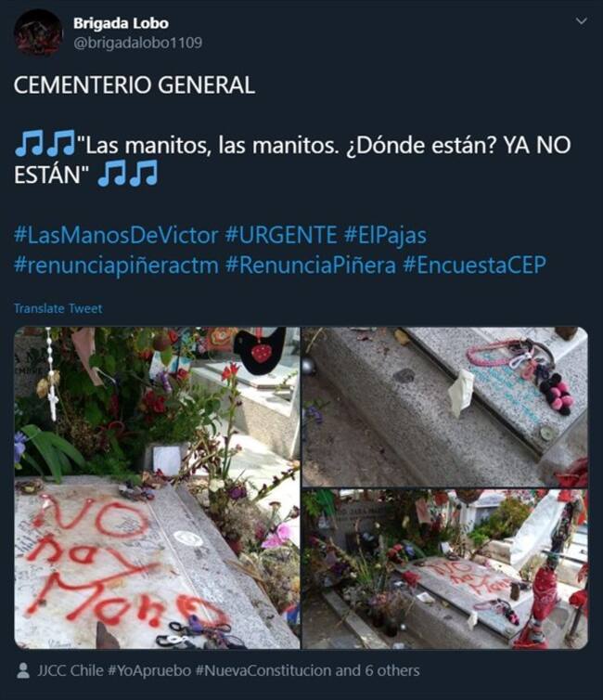
Task: Expand the tweet options chevron
Action: (581, 21)
